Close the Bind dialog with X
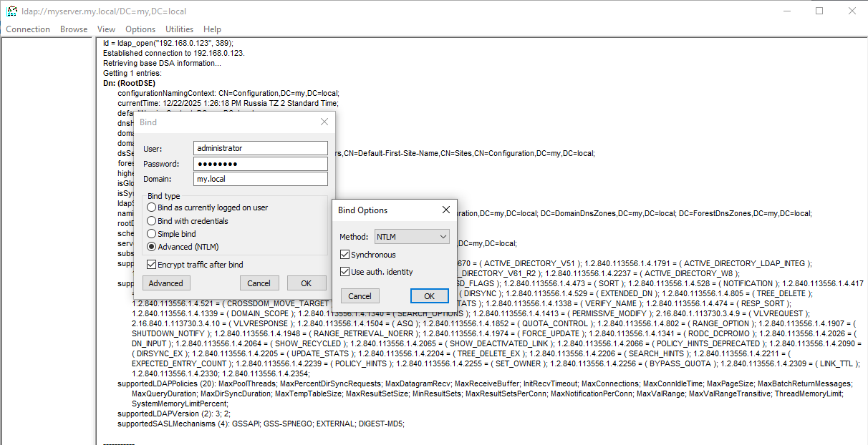This screenshot has width=868, height=445. coord(324,122)
